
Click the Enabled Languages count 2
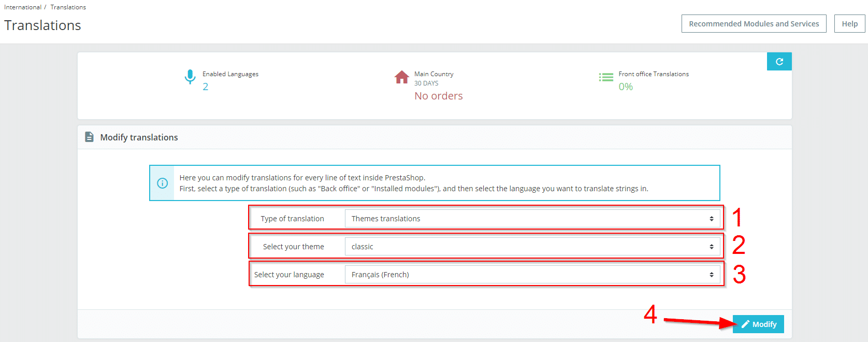(x=206, y=87)
